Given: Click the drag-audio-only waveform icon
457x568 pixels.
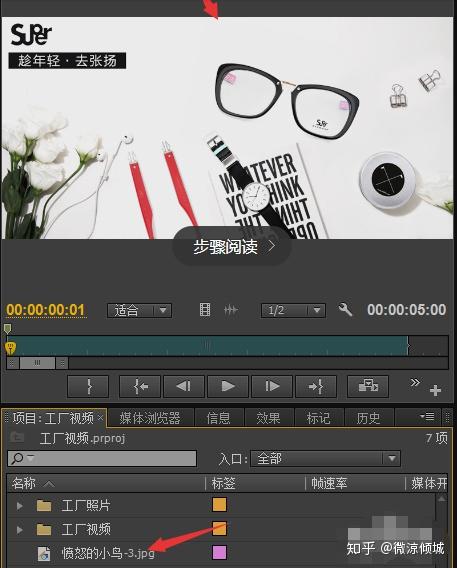Looking at the screenshot, I should click(x=231, y=310).
